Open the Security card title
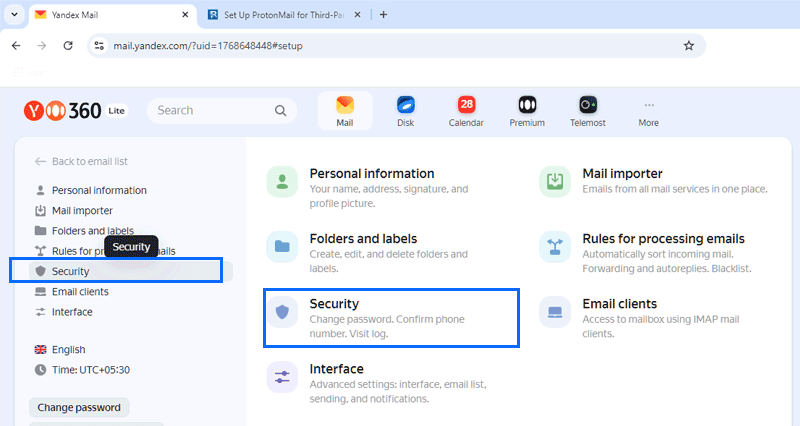This screenshot has height=426, width=800. tap(334, 304)
